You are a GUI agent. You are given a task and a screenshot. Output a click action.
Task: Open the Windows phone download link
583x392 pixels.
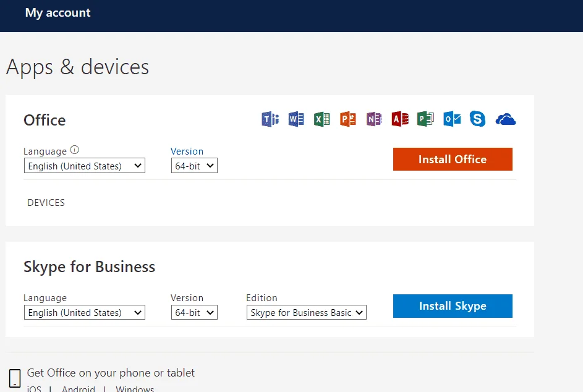pyautogui.click(x=135, y=389)
